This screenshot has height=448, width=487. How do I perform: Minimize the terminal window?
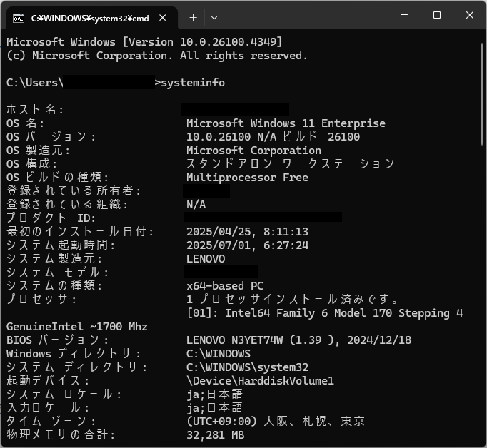(x=404, y=15)
